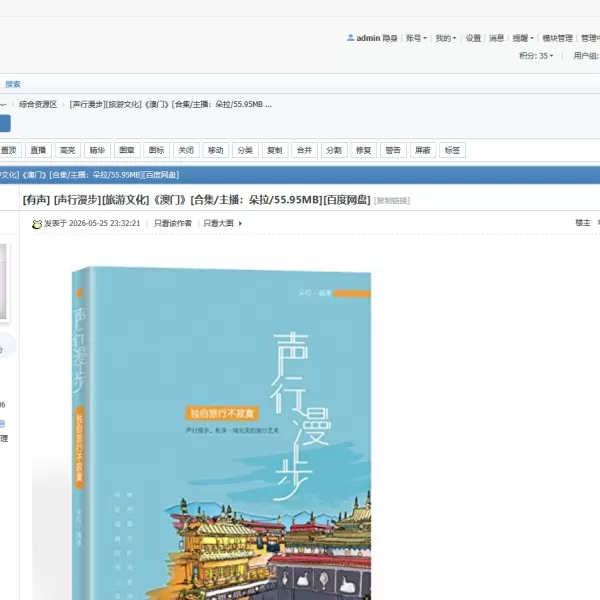Image resolution: width=600 pixels, height=600 pixels.
Task: Click the blue thread header bar title
Action: 90,175
